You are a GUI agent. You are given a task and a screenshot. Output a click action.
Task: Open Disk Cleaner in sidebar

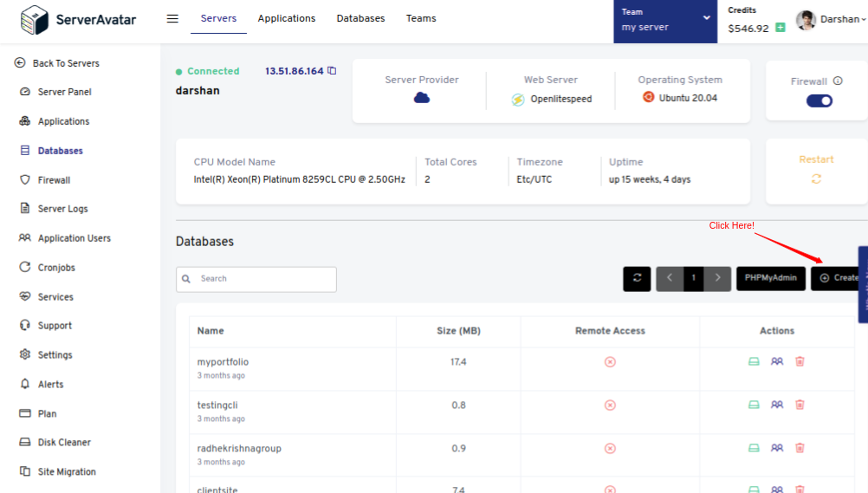[55, 443]
